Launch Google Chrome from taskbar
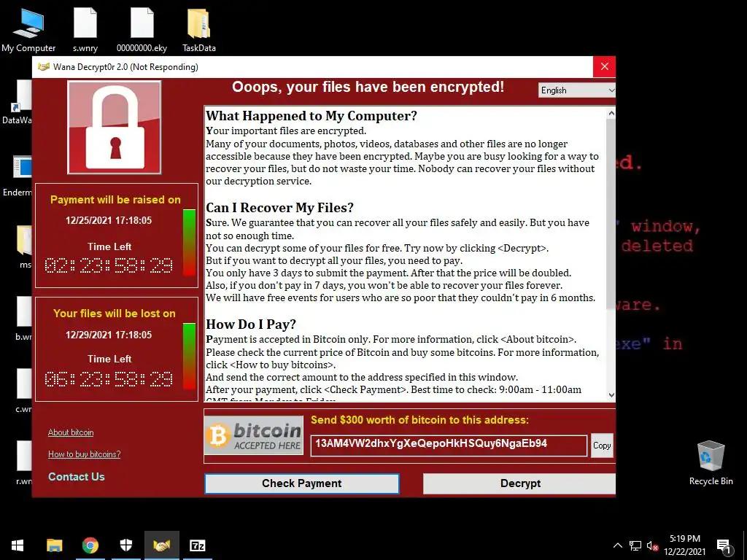747x560 pixels. pos(90,545)
